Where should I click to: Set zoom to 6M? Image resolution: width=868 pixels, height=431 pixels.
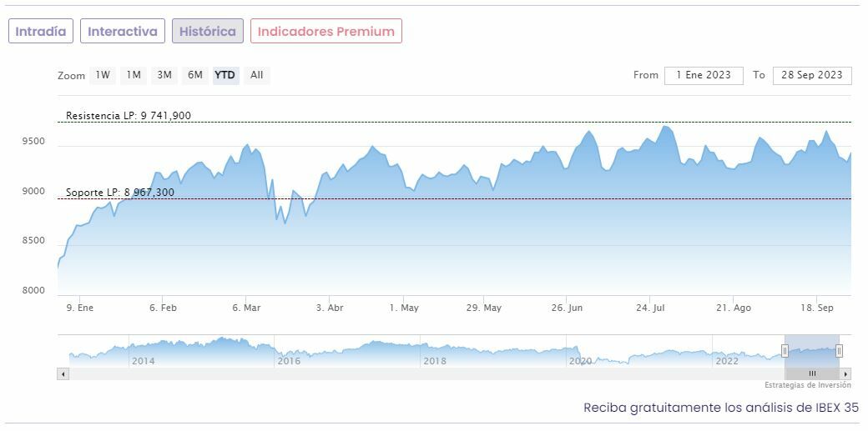click(x=195, y=75)
